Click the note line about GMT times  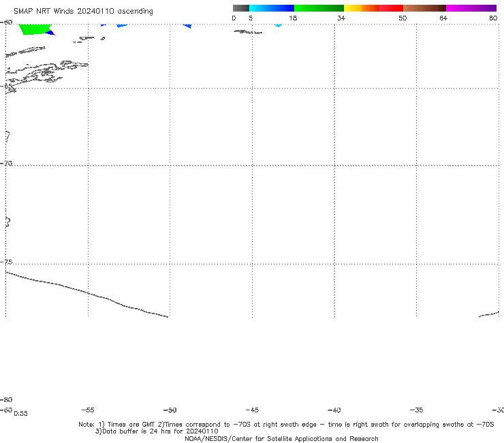click(286, 425)
